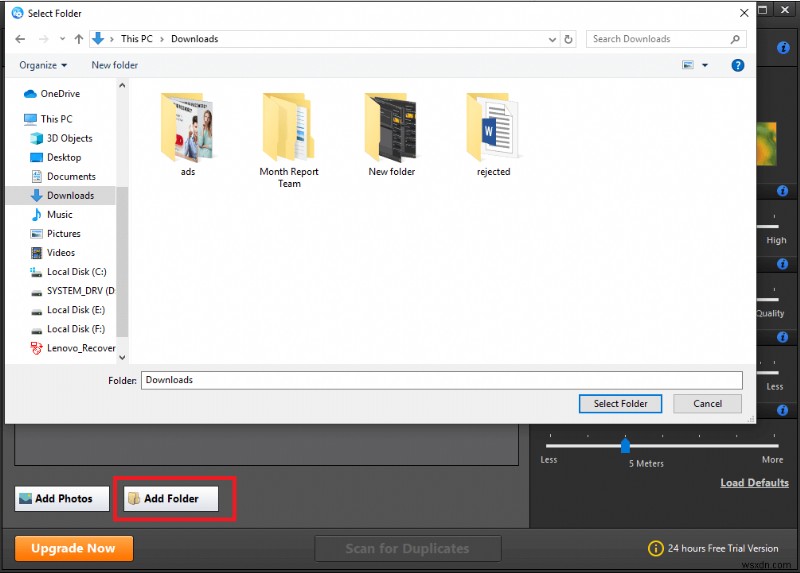The image size is (800, 573).
Task: Refresh the Downloads folder view
Action: click(x=568, y=39)
